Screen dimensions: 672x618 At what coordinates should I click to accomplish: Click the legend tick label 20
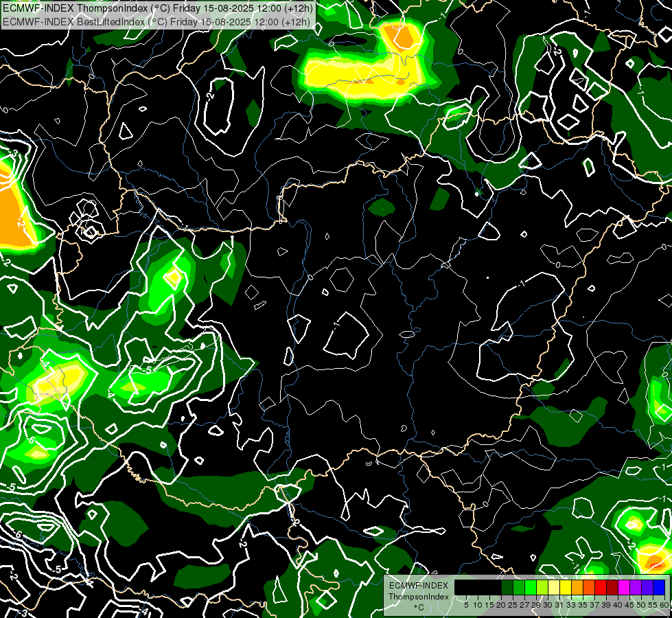point(501,605)
